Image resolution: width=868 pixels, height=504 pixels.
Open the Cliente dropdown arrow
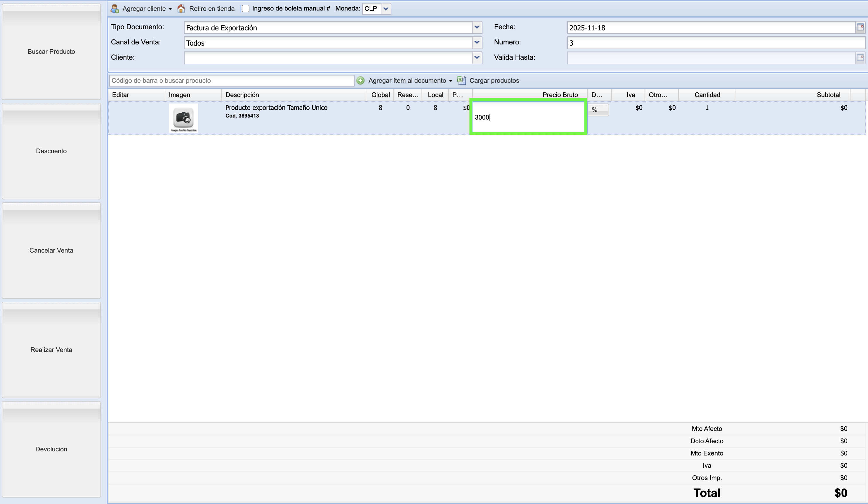(x=477, y=58)
